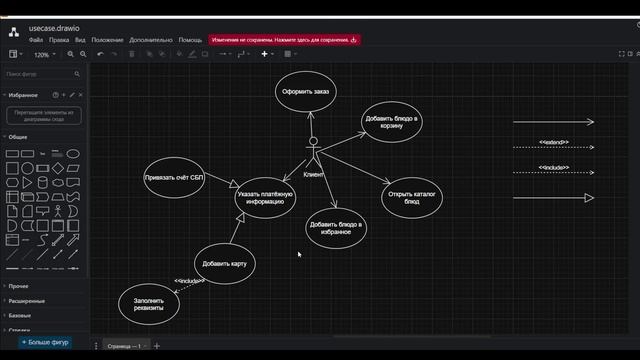The height and width of the screenshot is (360, 640).
Task: Open the insert plus dropdown
Action: [267, 54]
